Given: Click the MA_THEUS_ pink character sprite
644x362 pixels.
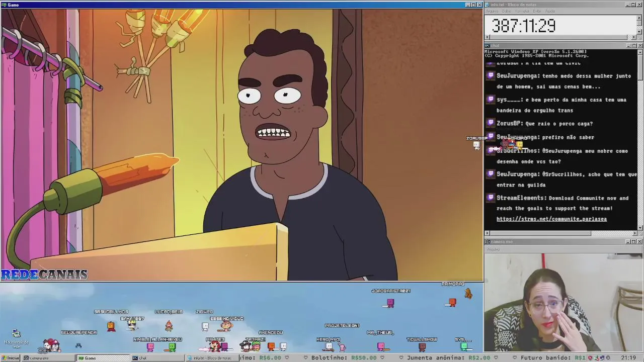Looking at the screenshot, I should point(381,346).
